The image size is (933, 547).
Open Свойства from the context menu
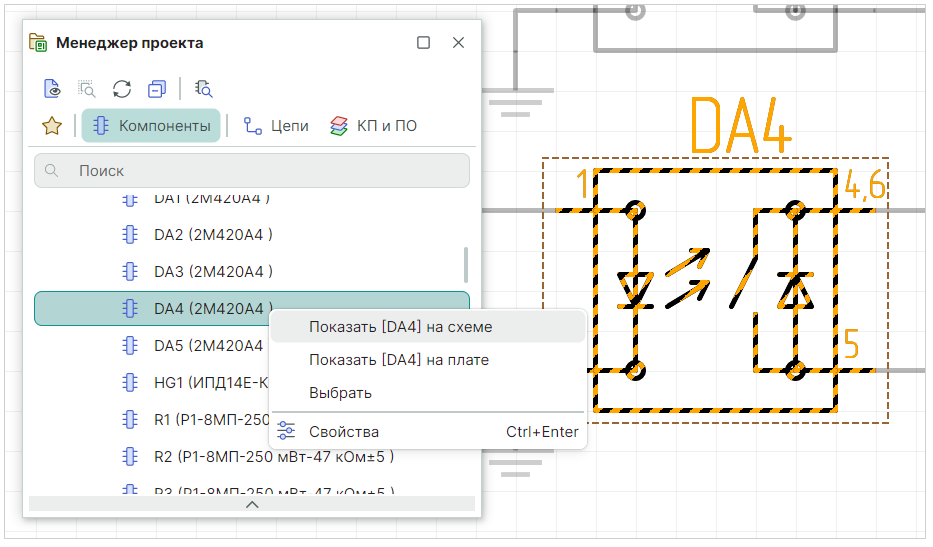344,432
